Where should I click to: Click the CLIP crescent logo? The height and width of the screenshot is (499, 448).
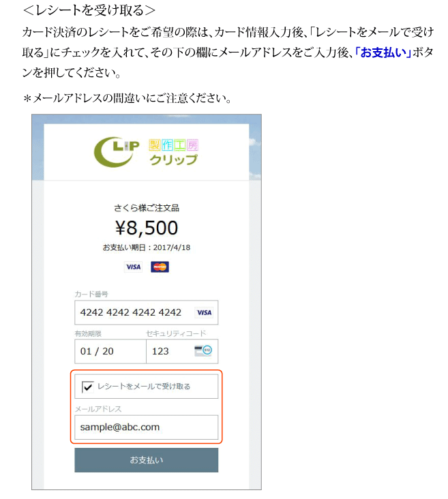(x=117, y=152)
